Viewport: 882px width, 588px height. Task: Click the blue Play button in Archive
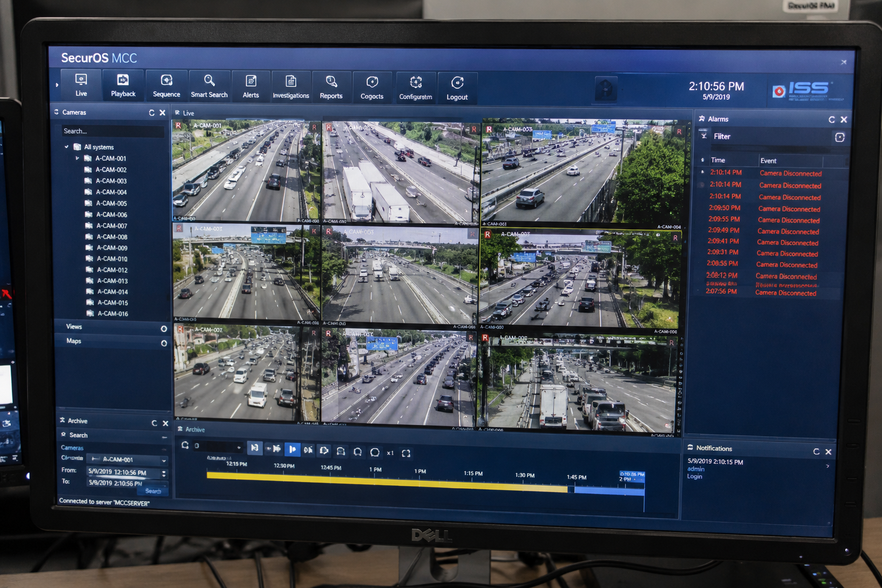tap(292, 450)
